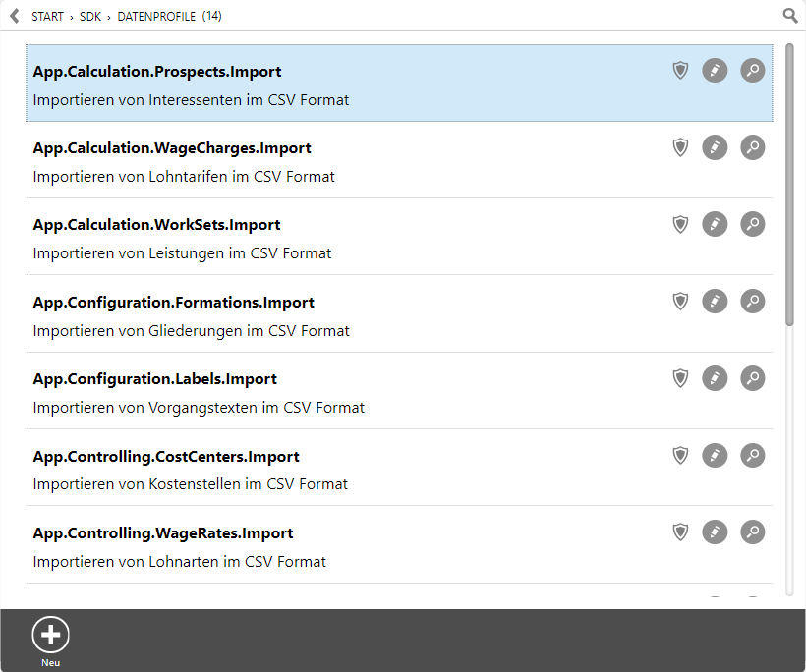The width and height of the screenshot is (806, 672).
Task: Click the DATENPROFILE (14) breadcrumb item
Action: tap(170, 17)
